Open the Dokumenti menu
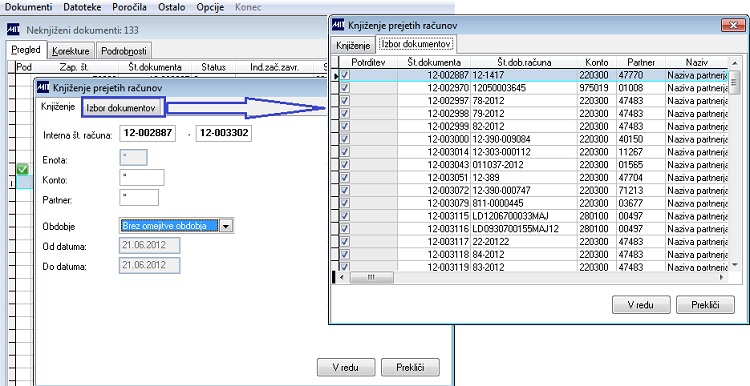 click(28, 7)
